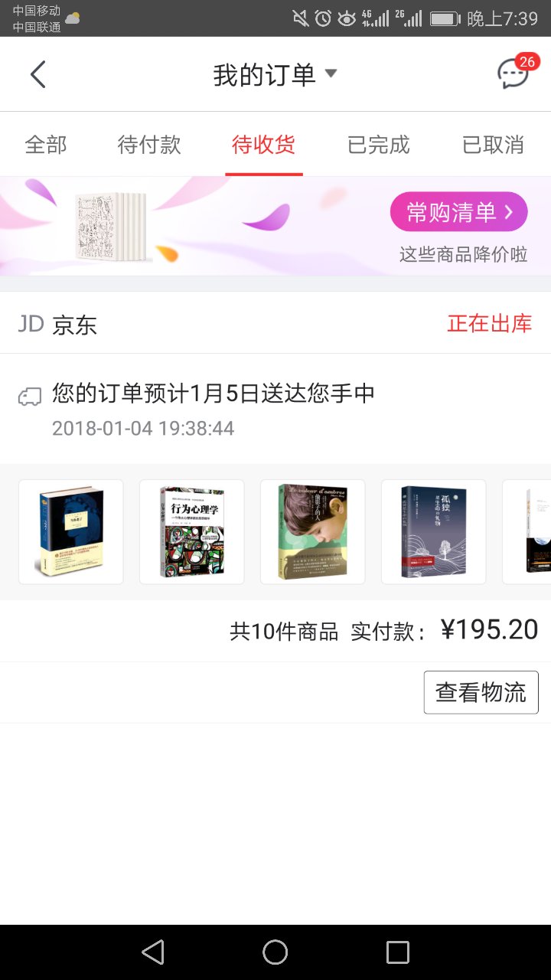
Task: Select the 待收货 tab
Action: 264,145
